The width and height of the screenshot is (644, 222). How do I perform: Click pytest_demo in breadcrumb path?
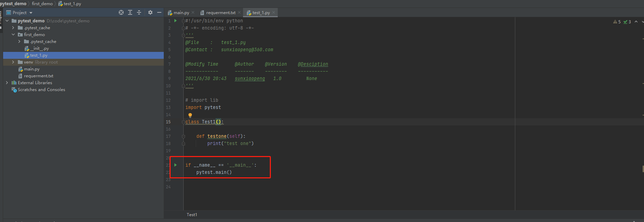pyautogui.click(x=13, y=3)
